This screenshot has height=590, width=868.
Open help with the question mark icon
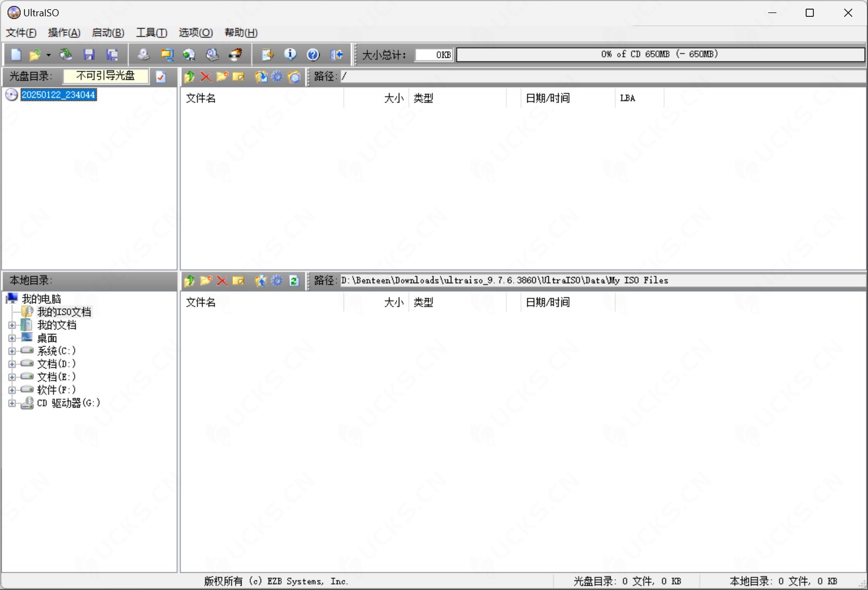(313, 55)
